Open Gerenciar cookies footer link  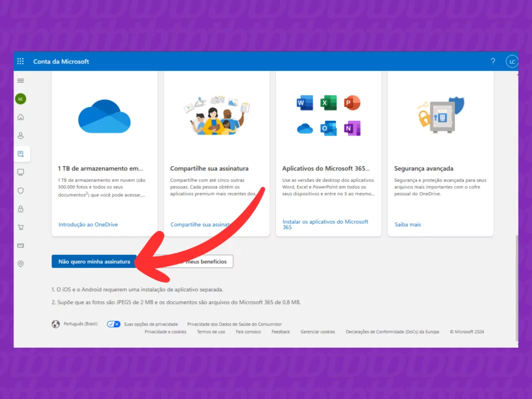[x=318, y=332]
